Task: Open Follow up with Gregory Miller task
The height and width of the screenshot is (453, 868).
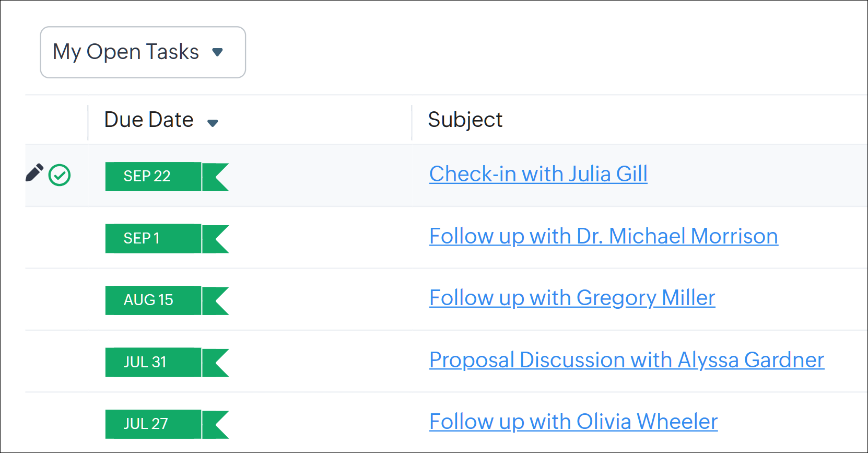Action: [572, 298]
